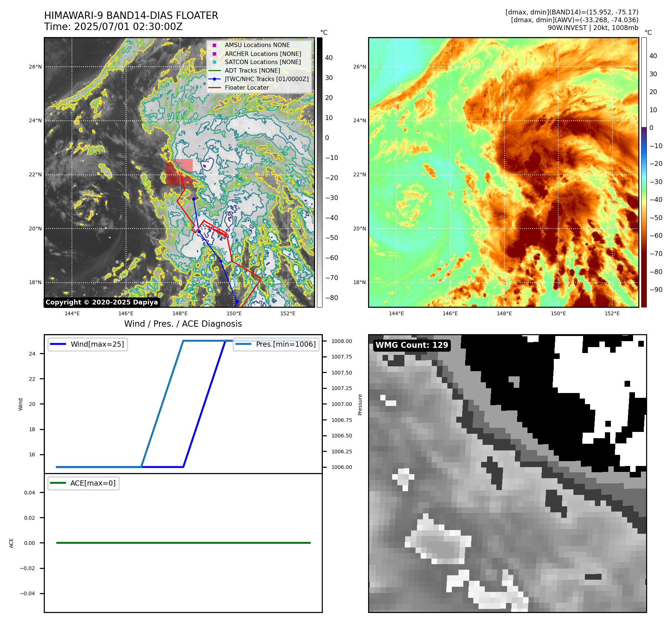The height and width of the screenshot is (626, 672).
Task: Click '90W.INVEST | 20kt, 1008mb' label
Action: (x=593, y=28)
